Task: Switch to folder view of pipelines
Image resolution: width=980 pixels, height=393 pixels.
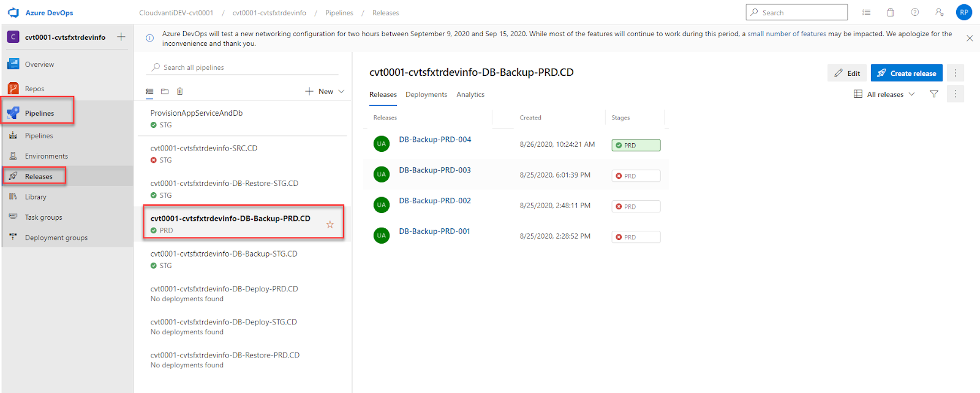Action: 165,91
